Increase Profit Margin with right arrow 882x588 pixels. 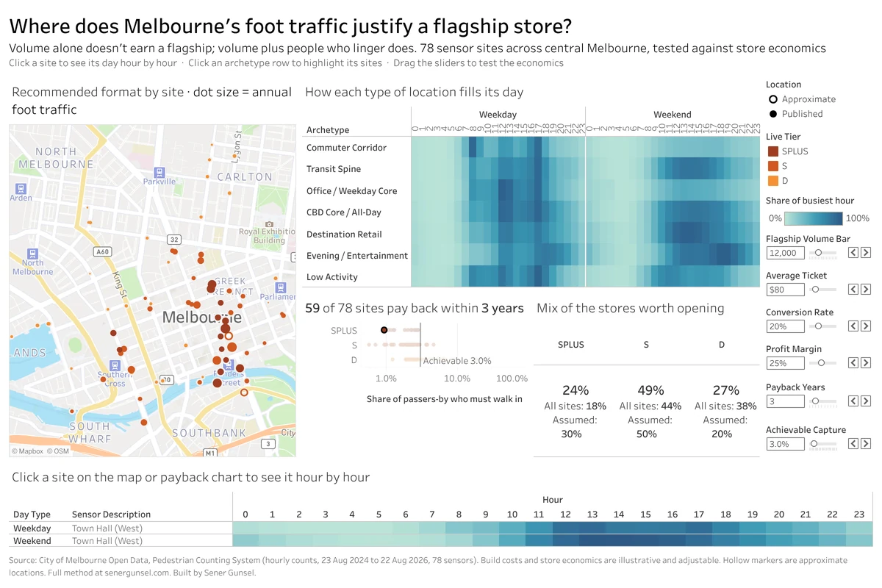[x=866, y=363]
